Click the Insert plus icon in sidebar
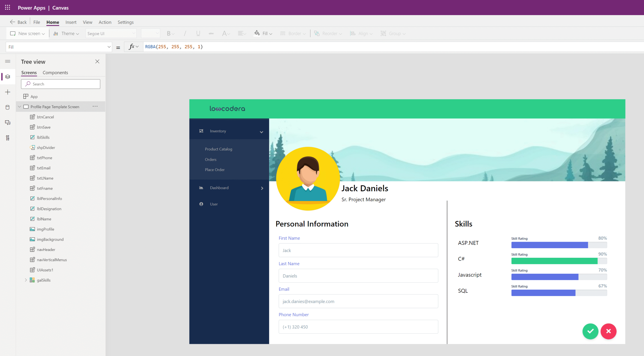The width and height of the screenshot is (644, 356). (8, 92)
